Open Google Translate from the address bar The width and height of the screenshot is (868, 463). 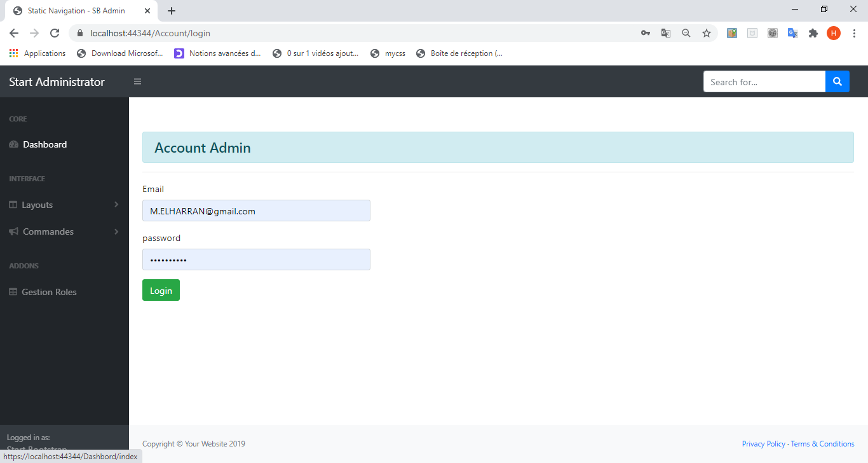pyautogui.click(x=665, y=33)
